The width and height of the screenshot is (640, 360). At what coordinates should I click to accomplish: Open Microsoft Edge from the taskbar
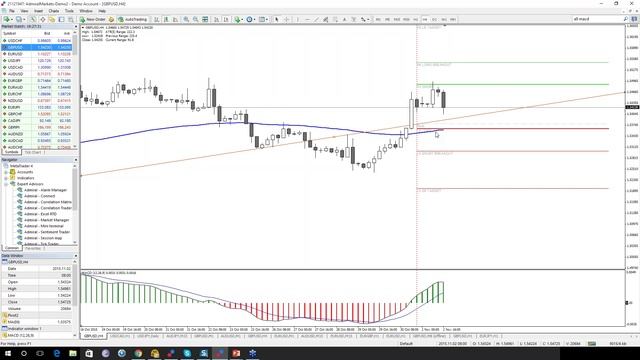click(56, 353)
